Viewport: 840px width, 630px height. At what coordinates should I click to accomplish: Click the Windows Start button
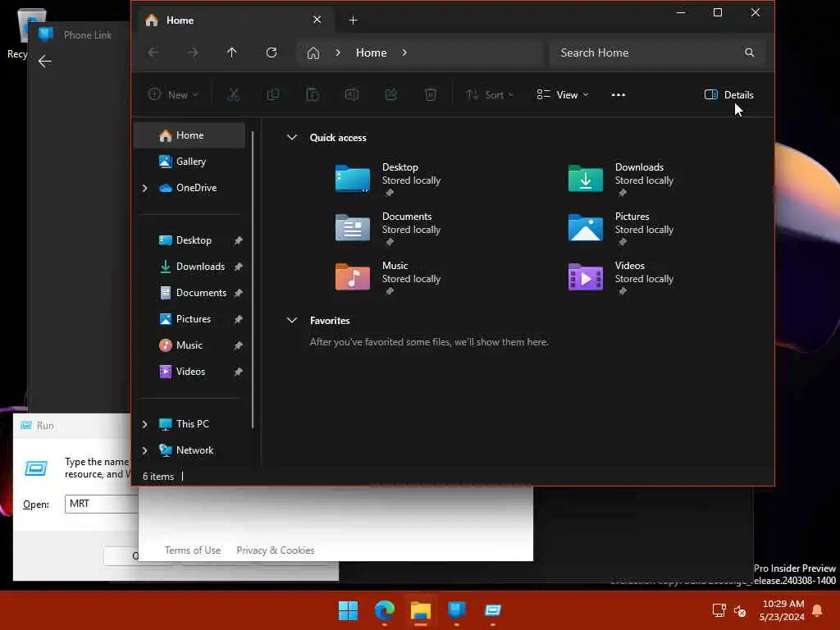pyautogui.click(x=348, y=610)
